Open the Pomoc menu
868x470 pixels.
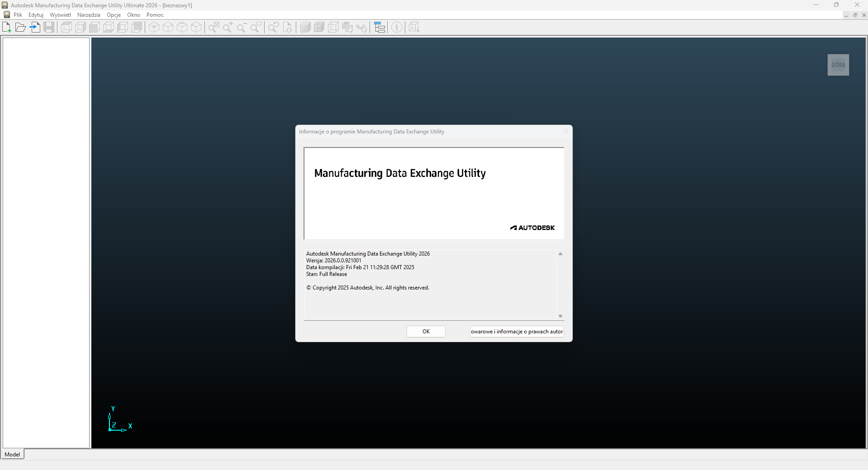155,15
